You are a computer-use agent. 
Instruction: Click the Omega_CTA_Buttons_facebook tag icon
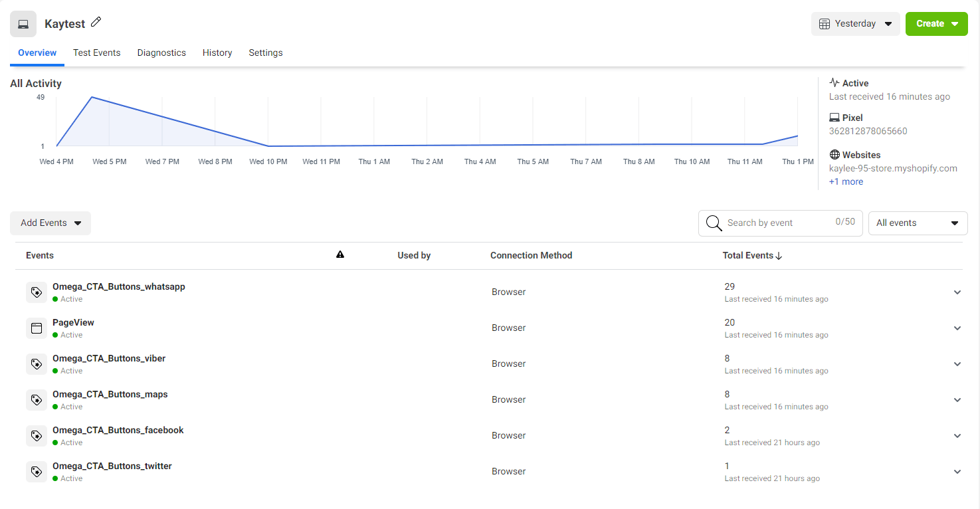(x=37, y=436)
